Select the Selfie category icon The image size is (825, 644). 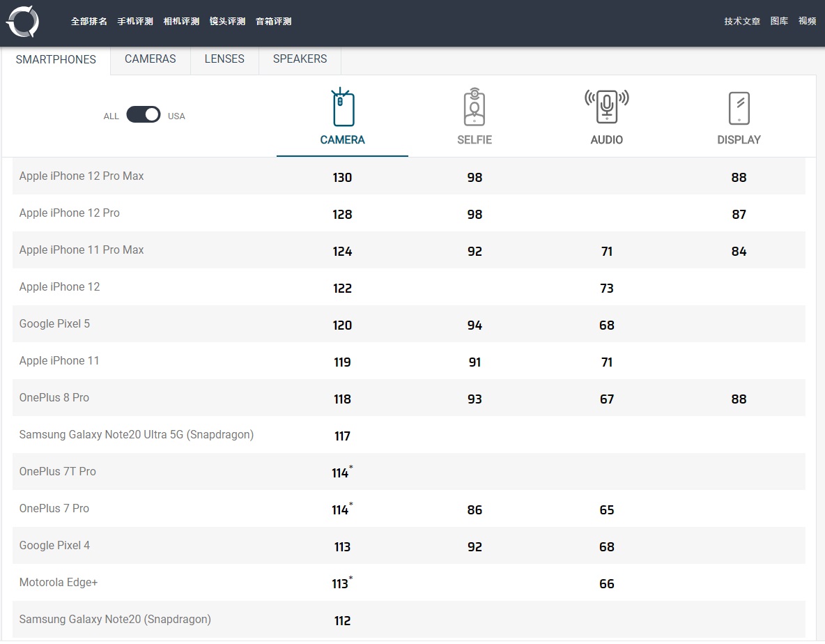click(x=474, y=108)
